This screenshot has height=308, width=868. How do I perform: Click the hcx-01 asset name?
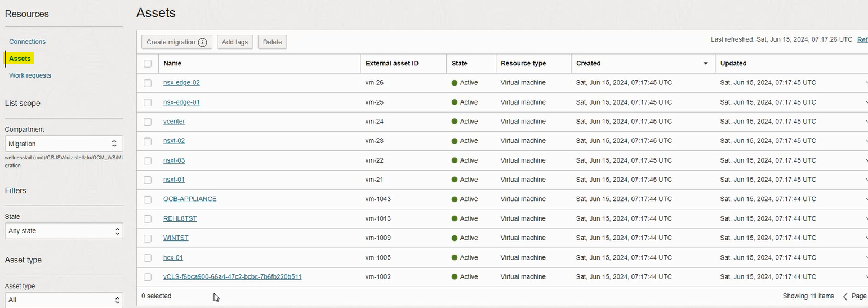173,258
